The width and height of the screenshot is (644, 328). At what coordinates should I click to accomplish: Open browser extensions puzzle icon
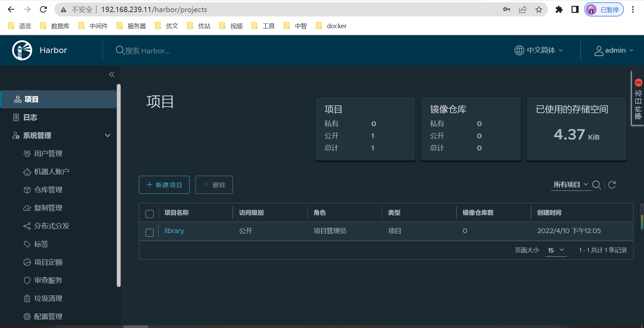559,9
